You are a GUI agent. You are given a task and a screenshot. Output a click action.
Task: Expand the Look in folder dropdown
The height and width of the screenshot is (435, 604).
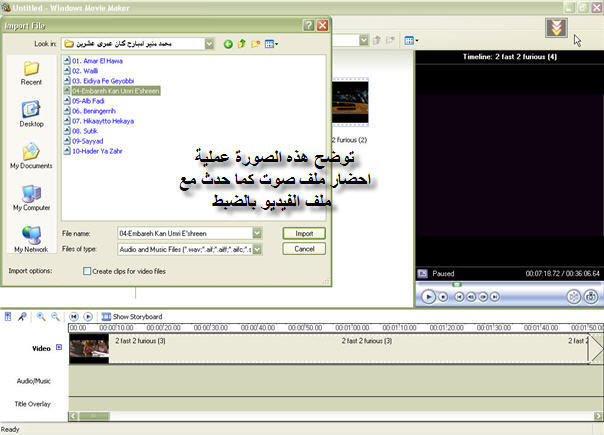[208, 44]
